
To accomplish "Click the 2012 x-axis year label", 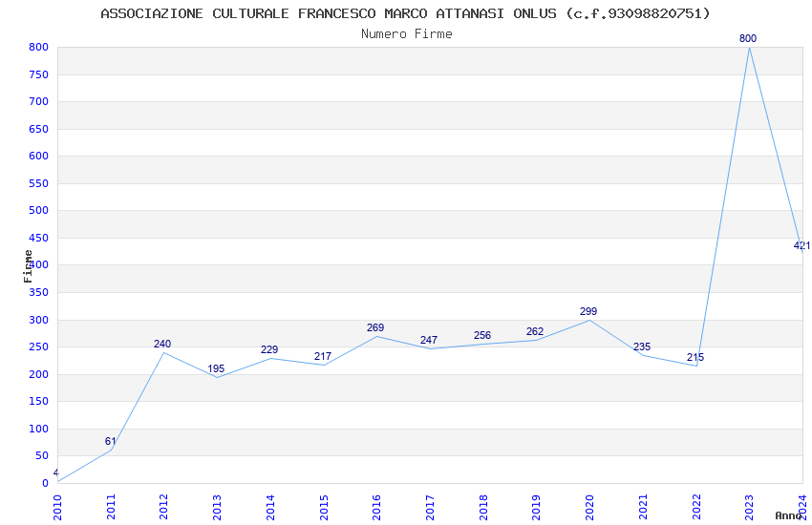I will point(163,507).
